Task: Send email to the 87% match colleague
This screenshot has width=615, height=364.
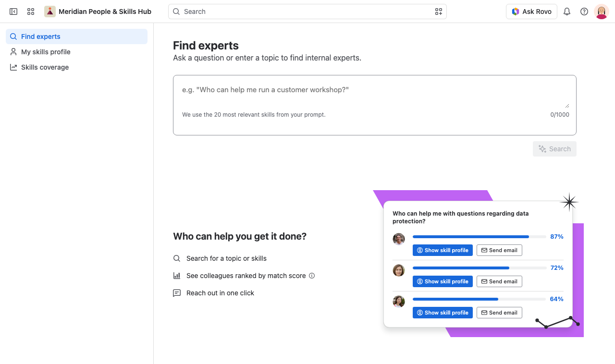Action: (499, 250)
